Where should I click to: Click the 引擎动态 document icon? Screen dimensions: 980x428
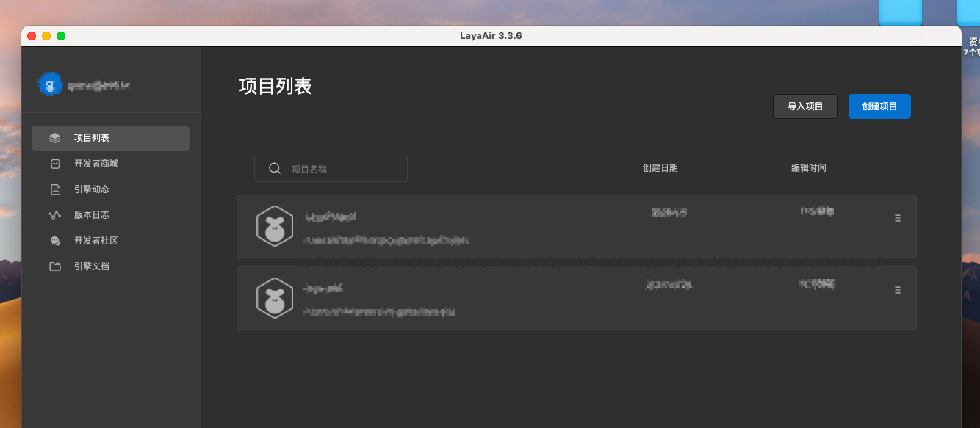pyautogui.click(x=54, y=189)
